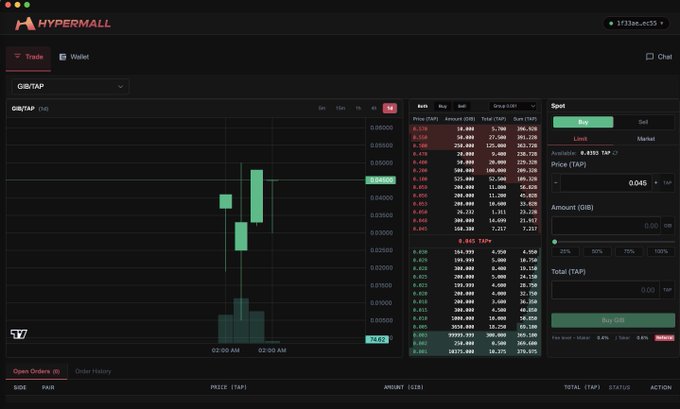
Task: Select the Market order tab
Action: tap(646, 139)
